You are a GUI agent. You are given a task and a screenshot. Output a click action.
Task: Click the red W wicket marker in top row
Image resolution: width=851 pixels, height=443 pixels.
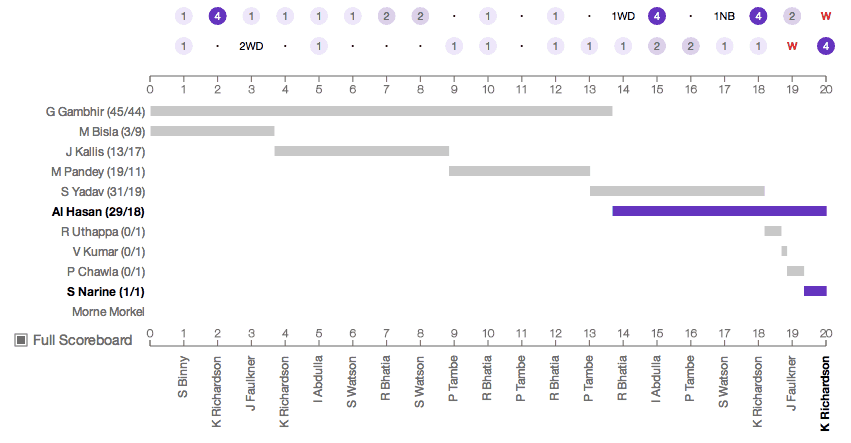point(825,16)
